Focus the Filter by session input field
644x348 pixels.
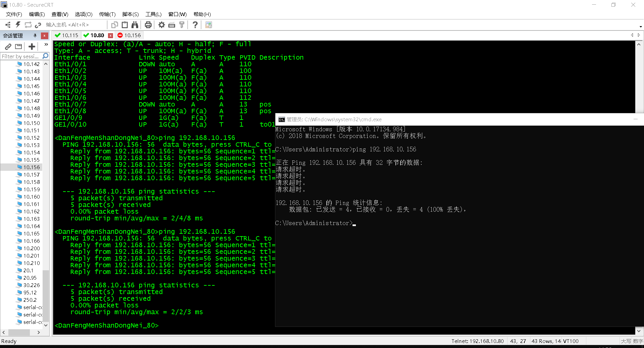pyautogui.click(x=21, y=56)
